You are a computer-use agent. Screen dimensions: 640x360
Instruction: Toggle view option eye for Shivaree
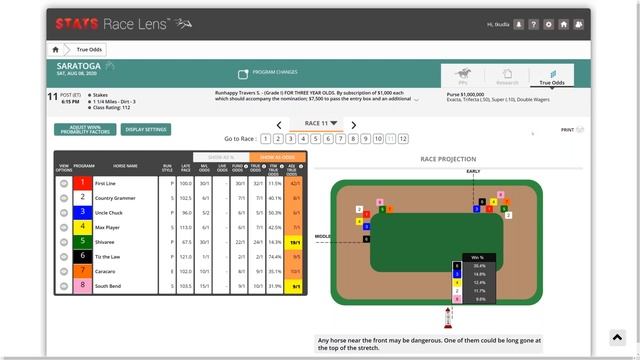64,242
